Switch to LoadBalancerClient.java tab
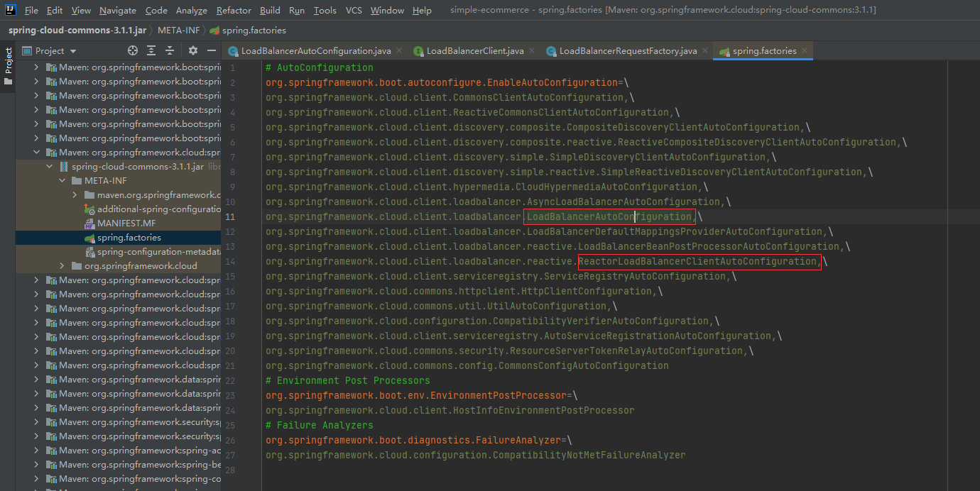The width and height of the screenshot is (980, 491). [474, 51]
